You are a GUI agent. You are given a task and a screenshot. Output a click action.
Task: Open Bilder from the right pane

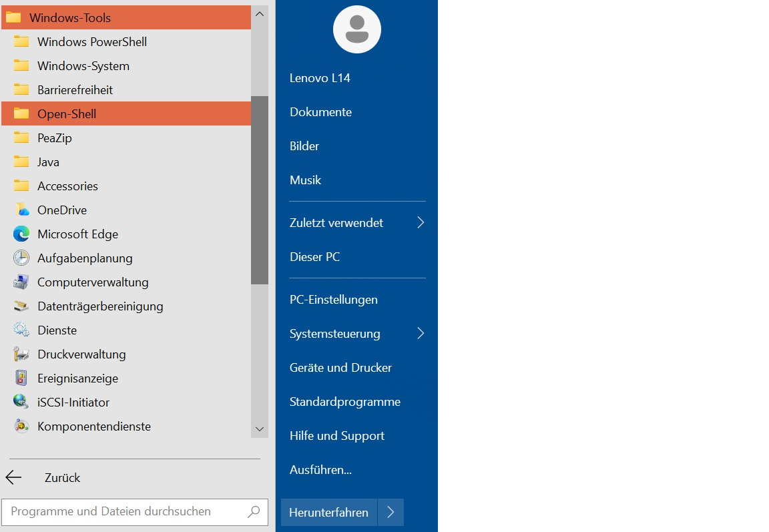[x=304, y=146]
